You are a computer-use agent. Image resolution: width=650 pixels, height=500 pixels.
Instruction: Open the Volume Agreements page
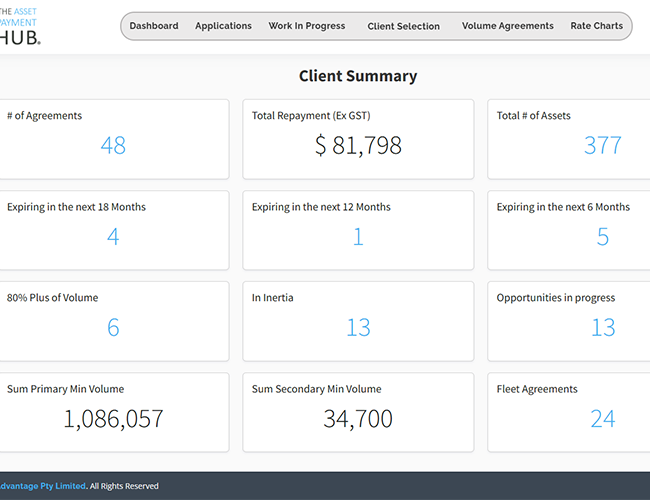pyautogui.click(x=507, y=26)
